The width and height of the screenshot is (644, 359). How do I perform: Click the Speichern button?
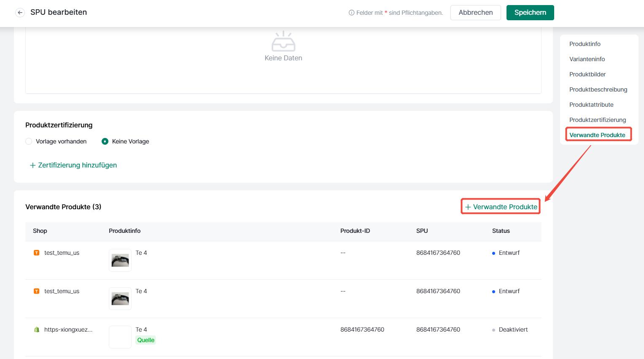(530, 13)
